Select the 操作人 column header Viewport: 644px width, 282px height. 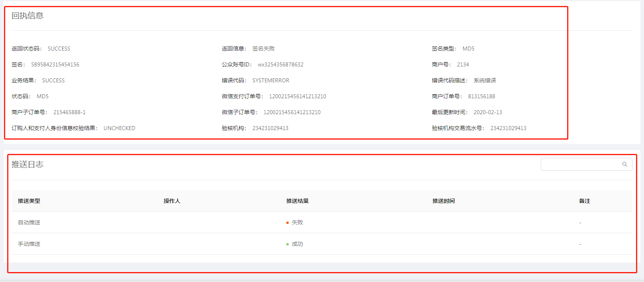172,201
